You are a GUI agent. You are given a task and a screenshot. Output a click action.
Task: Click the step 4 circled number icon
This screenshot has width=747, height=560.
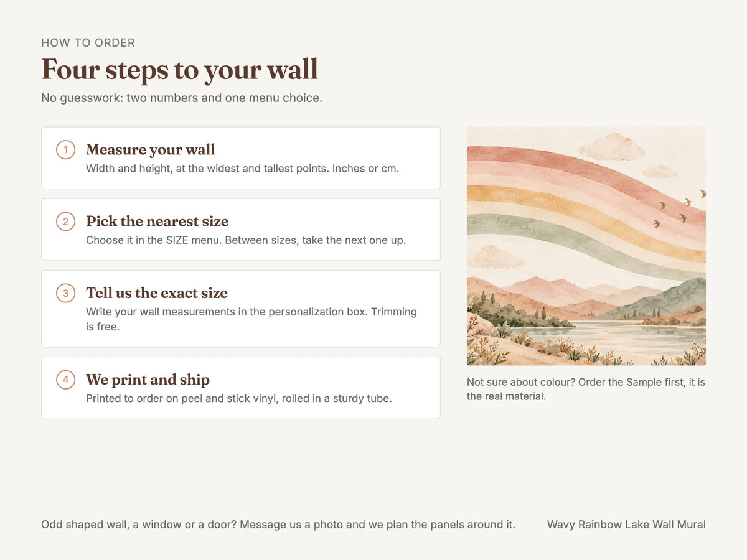[65, 380]
